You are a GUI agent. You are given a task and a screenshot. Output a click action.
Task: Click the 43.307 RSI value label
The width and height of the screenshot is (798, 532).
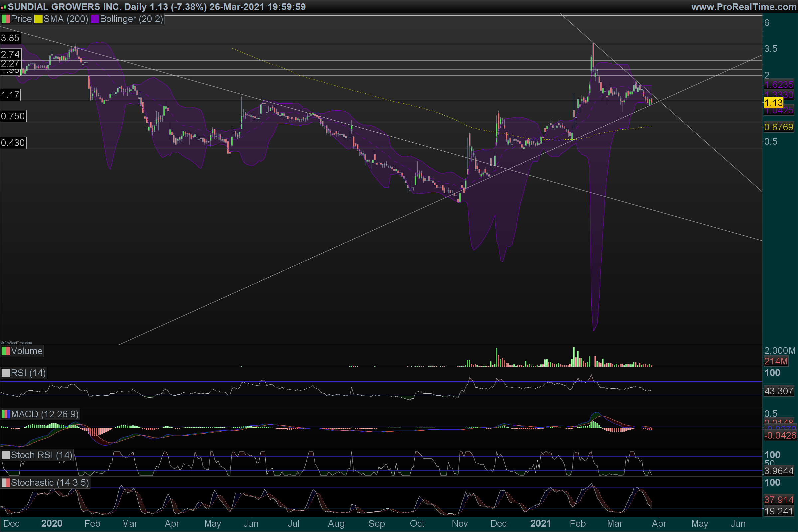click(x=778, y=391)
